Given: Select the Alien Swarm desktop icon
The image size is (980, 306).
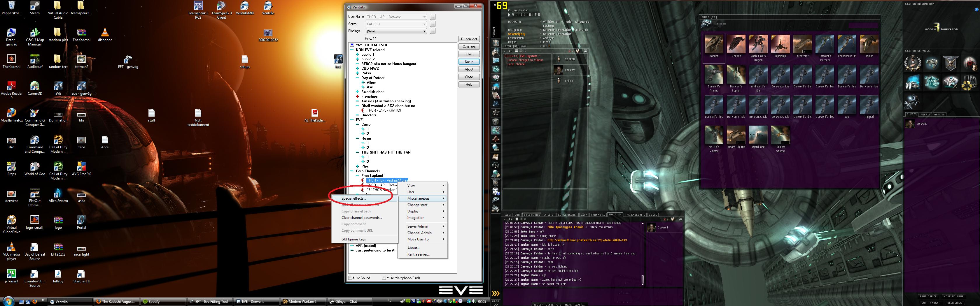Looking at the screenshot, I should 58,195.
